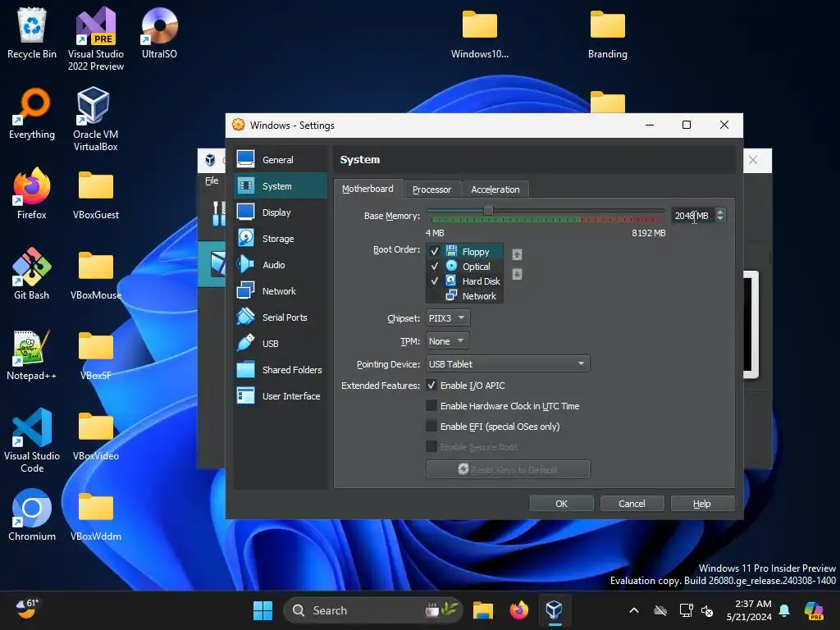Image resolution: width=840 pixels, height=630 pixels.
Task: Switch to the Motherboard tab
Action: (x=367, y=189)
